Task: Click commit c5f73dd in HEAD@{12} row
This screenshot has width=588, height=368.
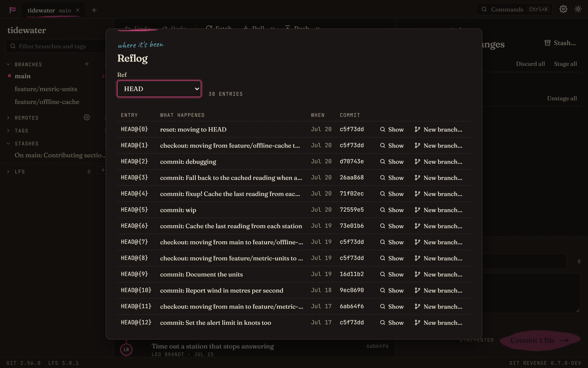Action: click(352, 322)
